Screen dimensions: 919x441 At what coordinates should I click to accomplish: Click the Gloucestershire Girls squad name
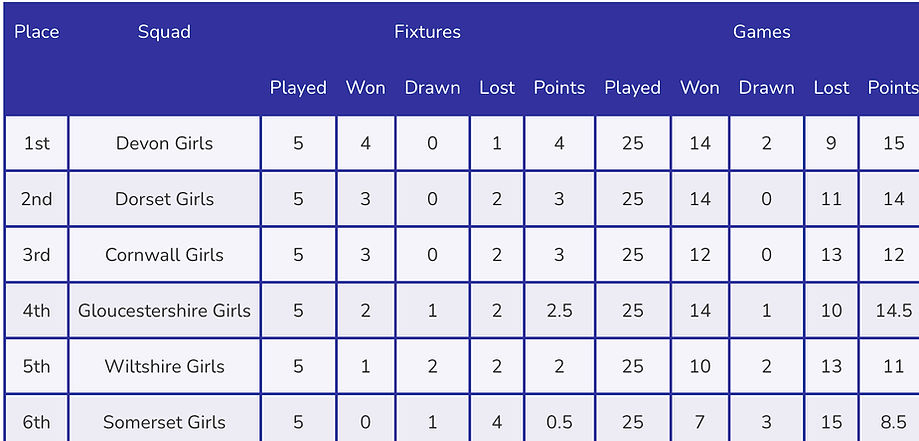[x=165, y=310]
